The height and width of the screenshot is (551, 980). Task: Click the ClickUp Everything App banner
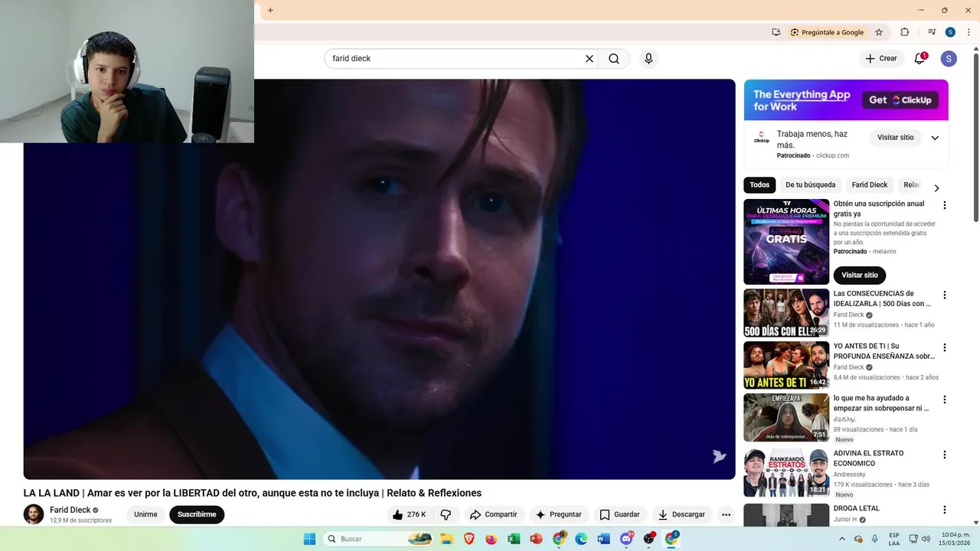tap(846, 100)
